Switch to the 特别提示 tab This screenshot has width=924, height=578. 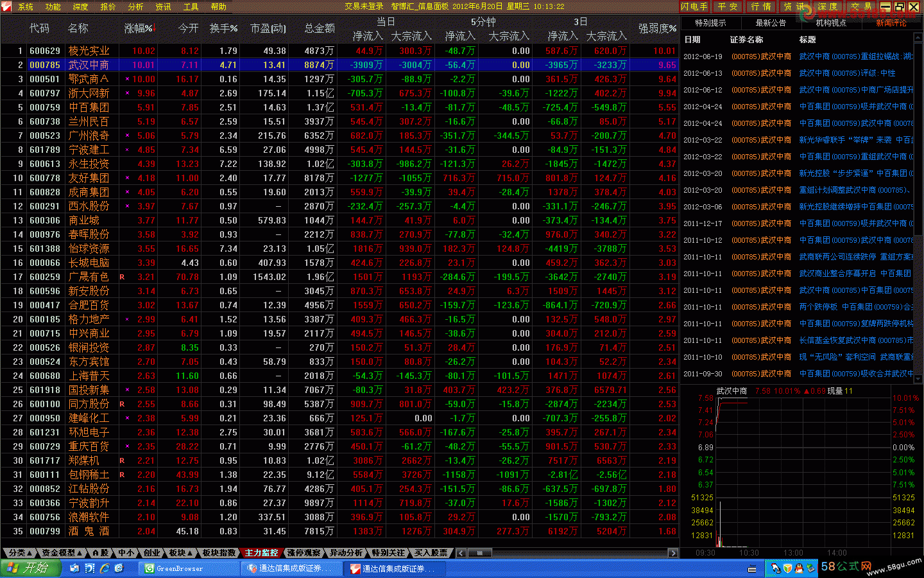(x=711, y=22)
